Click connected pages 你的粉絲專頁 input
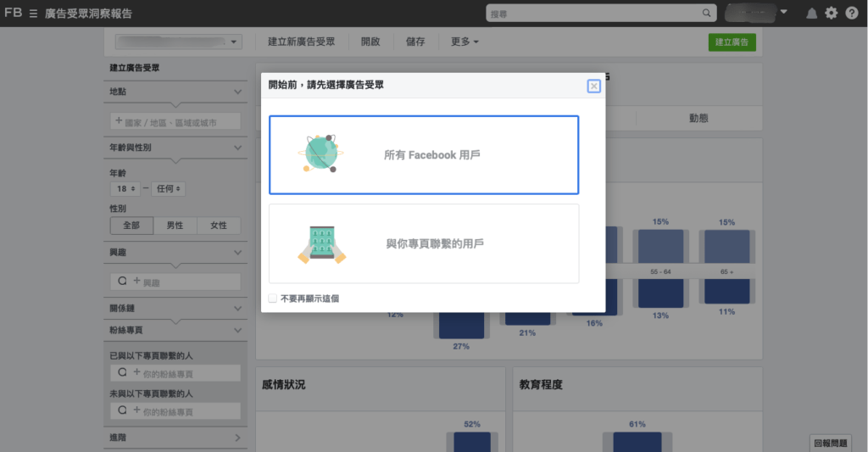868x452 pixels. coord(175,373)
